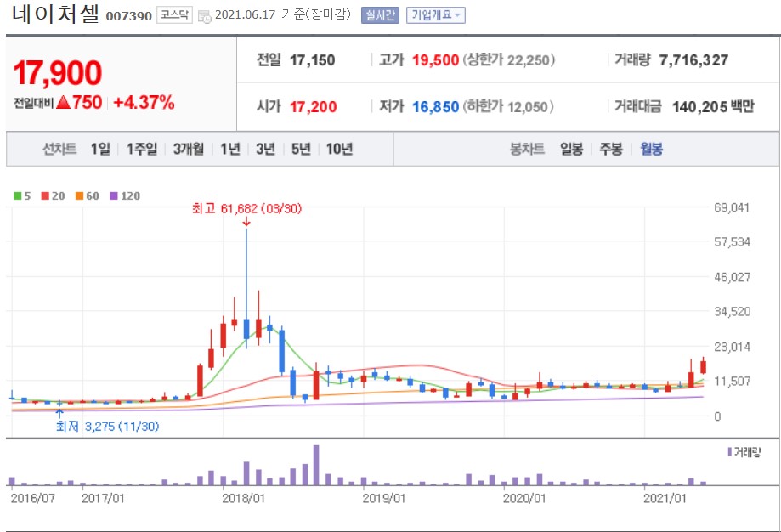The image size is (781, 532).
Task: Click the 네이처셀 stock name
Action: [x=56, y=14]
